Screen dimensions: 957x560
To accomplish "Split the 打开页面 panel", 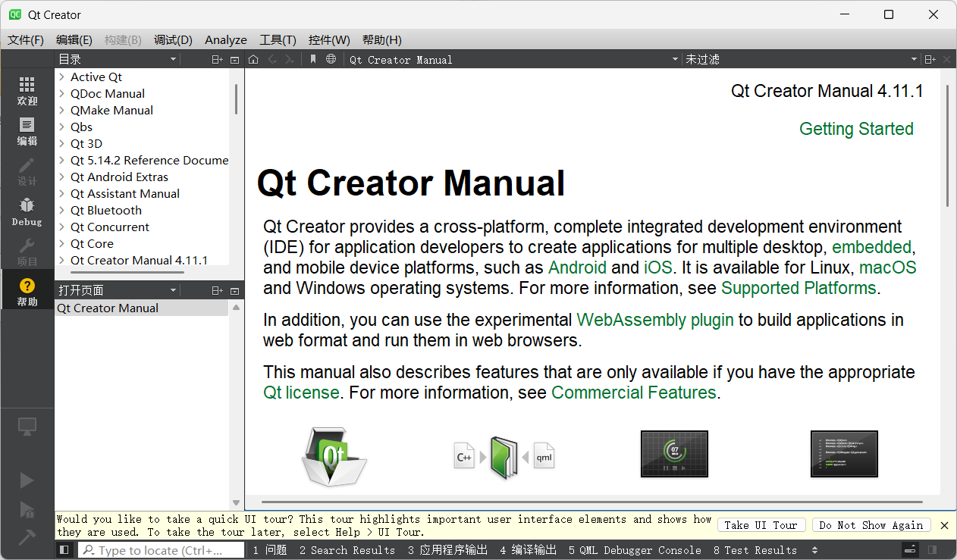I will tap(218, 290).
